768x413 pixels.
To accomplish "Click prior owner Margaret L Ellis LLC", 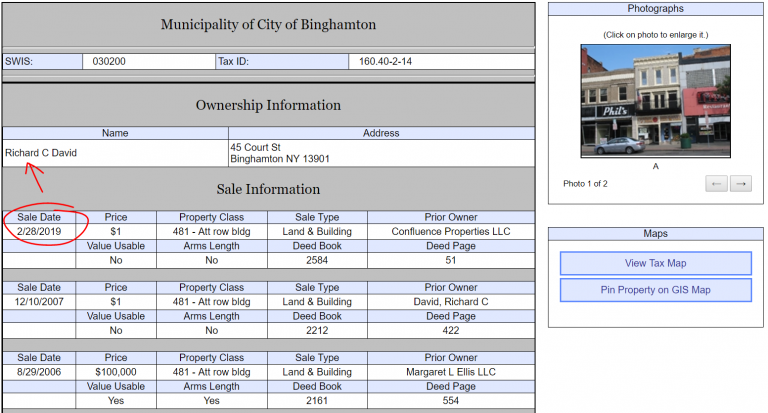I will coord(451,372).
